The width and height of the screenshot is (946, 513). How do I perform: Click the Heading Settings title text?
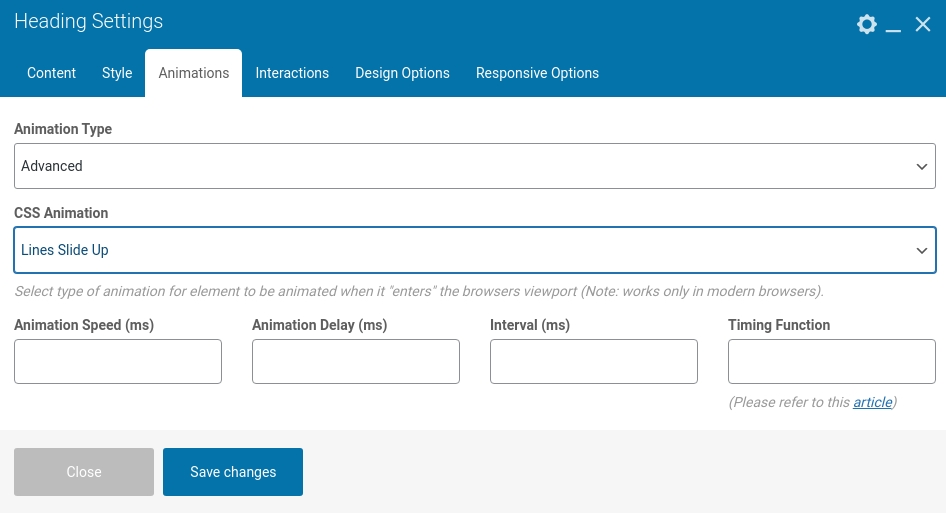(88, 21)
